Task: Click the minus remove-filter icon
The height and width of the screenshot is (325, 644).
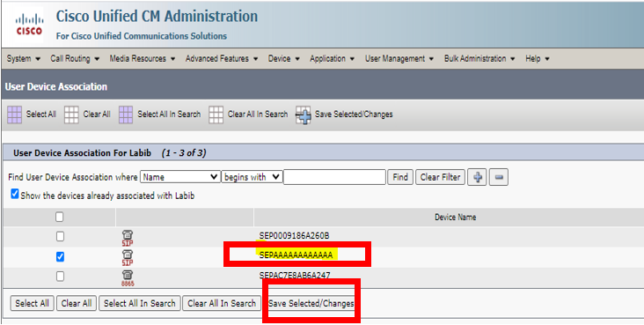Action: click(499, 177)
